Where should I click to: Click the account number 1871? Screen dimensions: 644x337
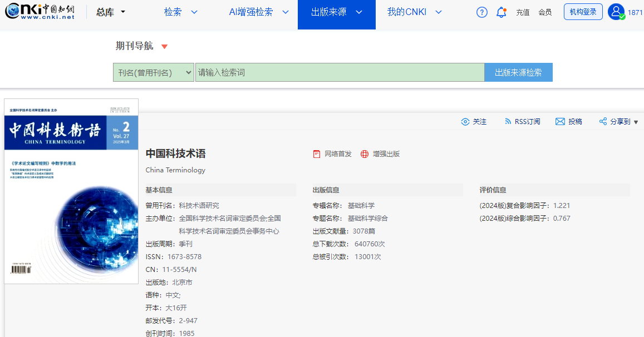point(636,13)
